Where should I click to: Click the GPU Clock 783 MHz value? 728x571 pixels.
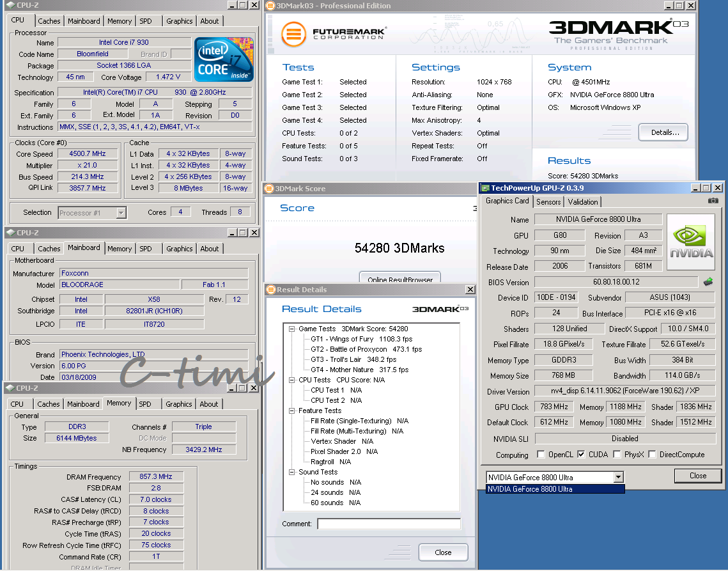pyautogui.click(x=554, y=407)
